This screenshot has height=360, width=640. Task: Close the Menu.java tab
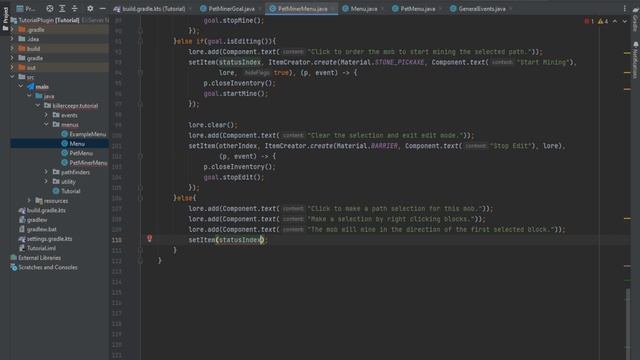(382, 9)
